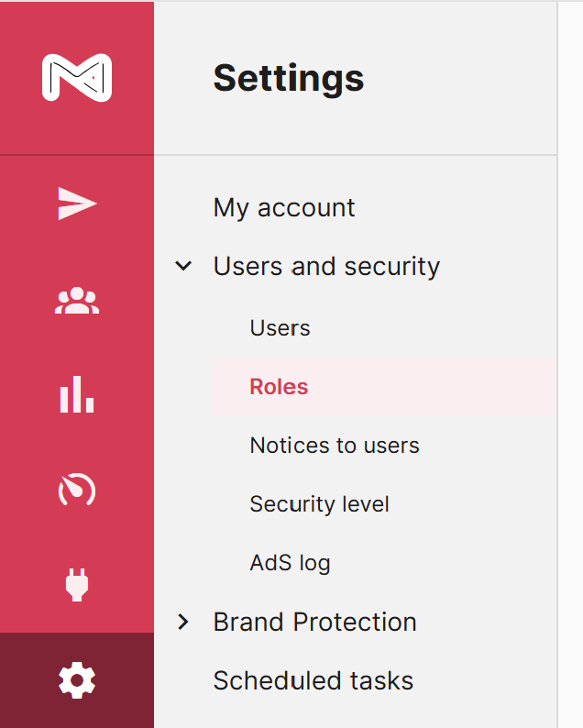Open Notices to users

(335, 446)
